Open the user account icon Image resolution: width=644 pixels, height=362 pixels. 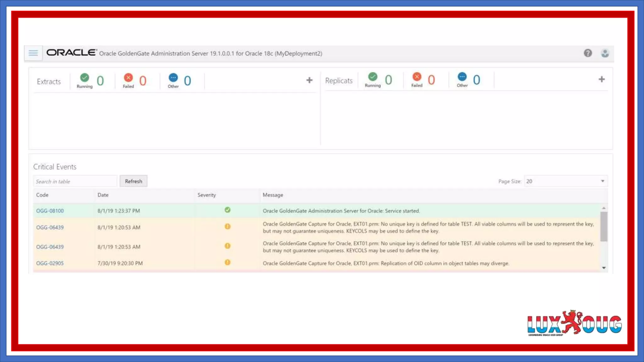click(605, 53)
